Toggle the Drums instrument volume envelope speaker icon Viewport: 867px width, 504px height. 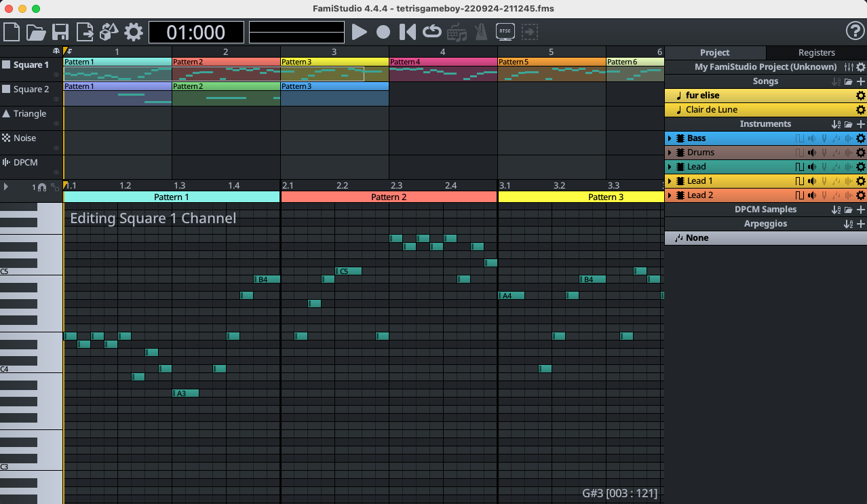pos(812,152)
